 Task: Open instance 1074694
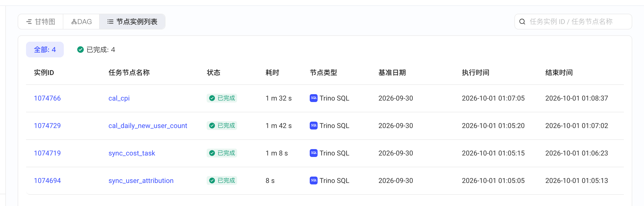click(47, 180)
